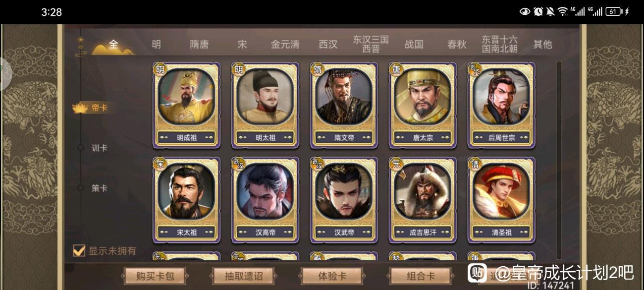This screenshot has height=290, width=644.
Task: Click the 宋 dynasty badge on 宋太祖 card
Action: tap(160, 164)
